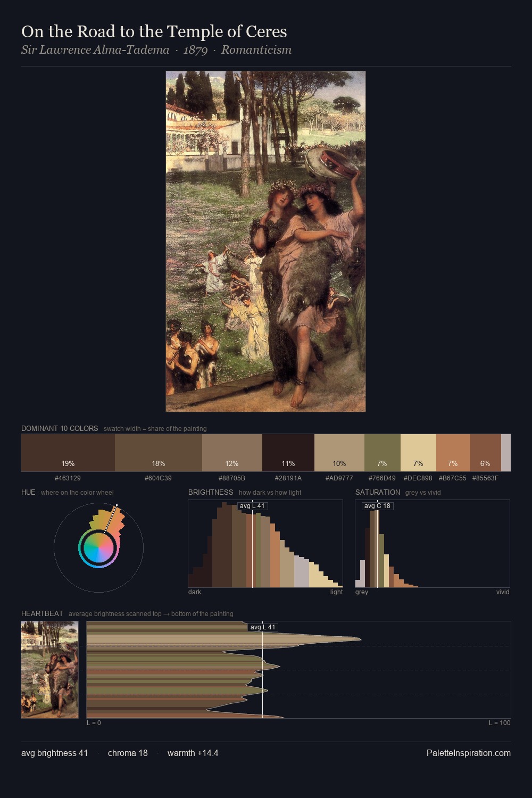The image size is (532, 798).
Task: Click the 'vivid' saturation axis label
Action: pos(503,592)
